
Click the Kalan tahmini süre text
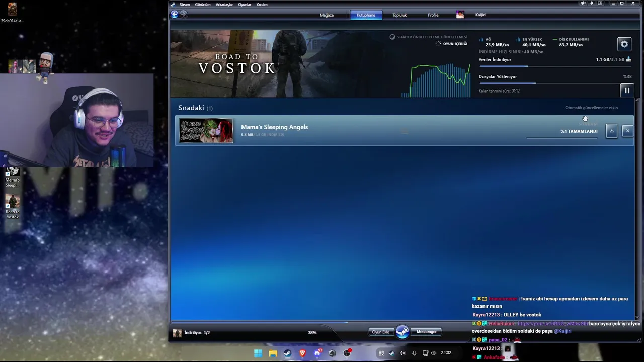499,91
